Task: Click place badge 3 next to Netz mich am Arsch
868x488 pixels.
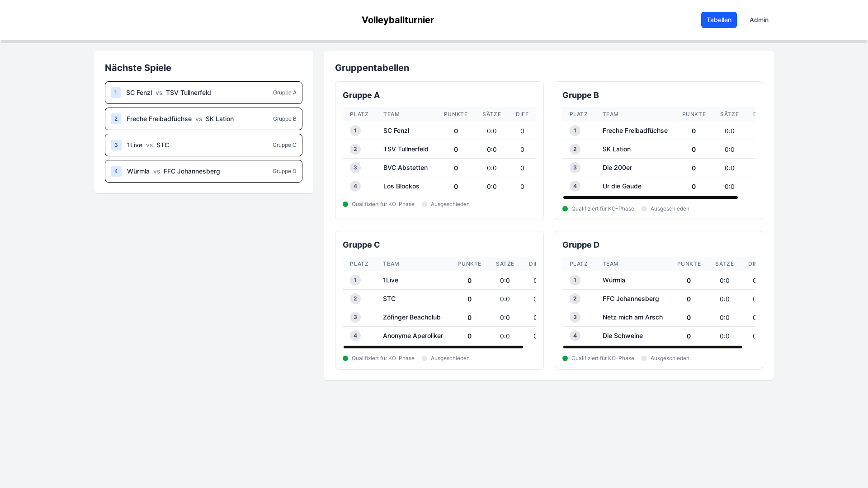Action: click(x=575, y=317)
